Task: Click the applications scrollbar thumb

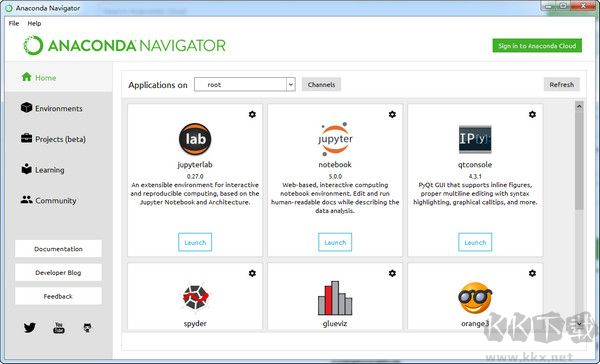Action: 579,161
